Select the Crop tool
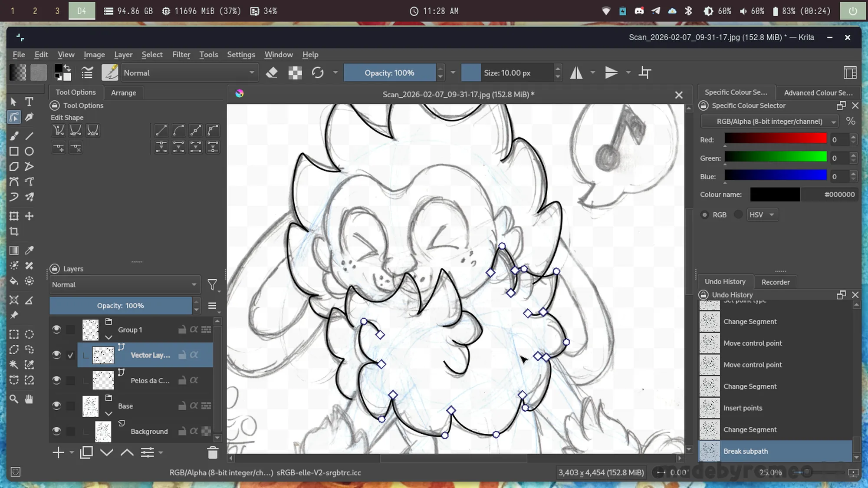 click(14, 231)
